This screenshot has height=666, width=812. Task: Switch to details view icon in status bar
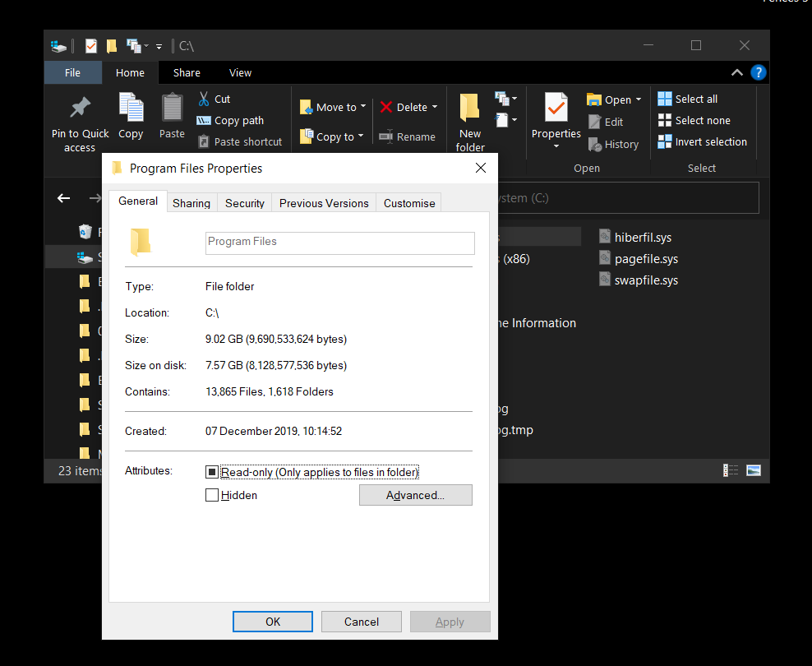click(x=731, y=470)
